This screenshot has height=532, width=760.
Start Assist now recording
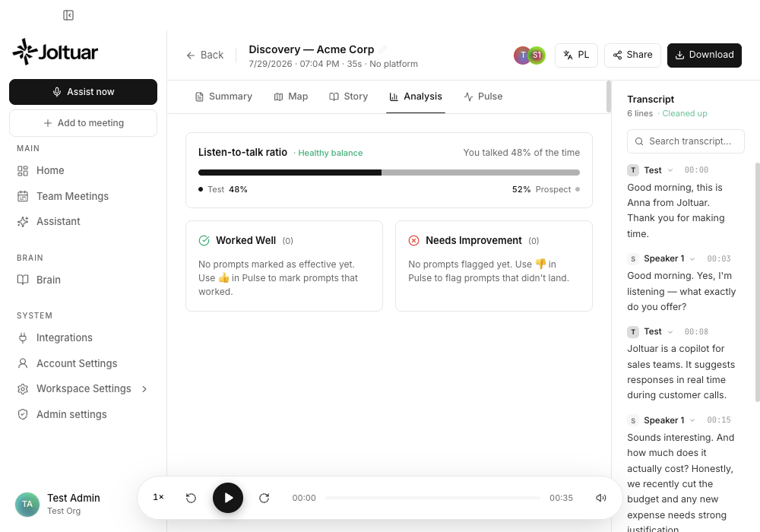point(83,91)
